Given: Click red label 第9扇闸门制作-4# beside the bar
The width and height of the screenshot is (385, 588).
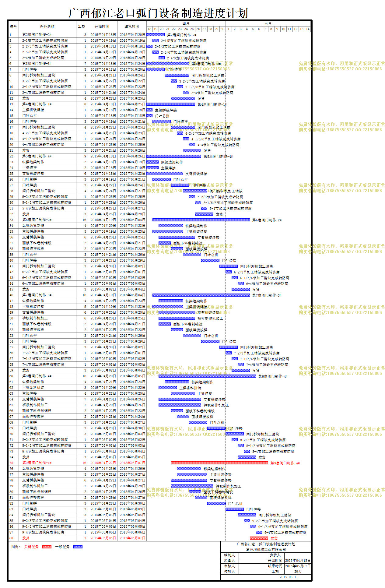Looking at the screenshot, I should [285, 463].
